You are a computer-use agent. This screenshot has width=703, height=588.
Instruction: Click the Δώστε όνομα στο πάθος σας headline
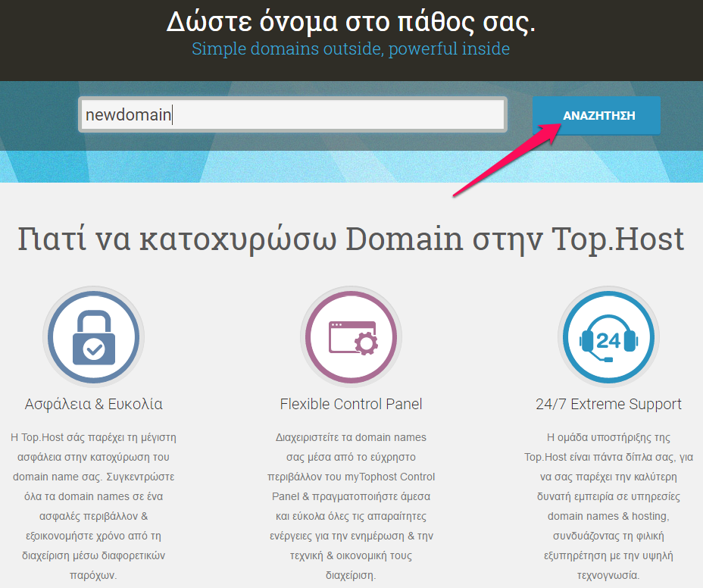351,21
